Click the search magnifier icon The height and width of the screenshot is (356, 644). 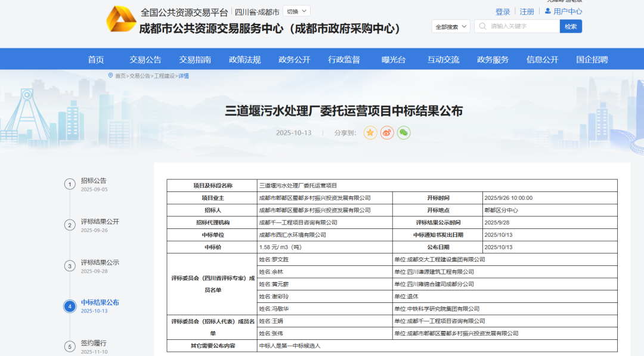coord(482,26)
